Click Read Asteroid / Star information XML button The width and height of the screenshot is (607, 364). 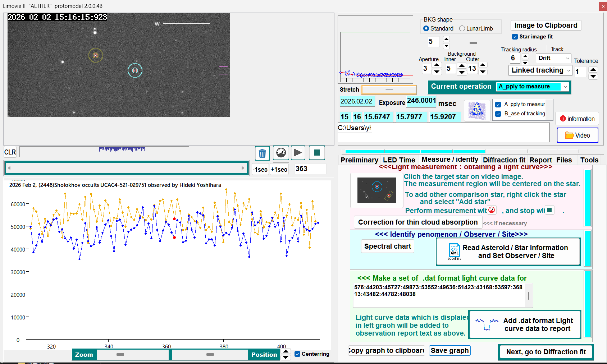point(508,252)
